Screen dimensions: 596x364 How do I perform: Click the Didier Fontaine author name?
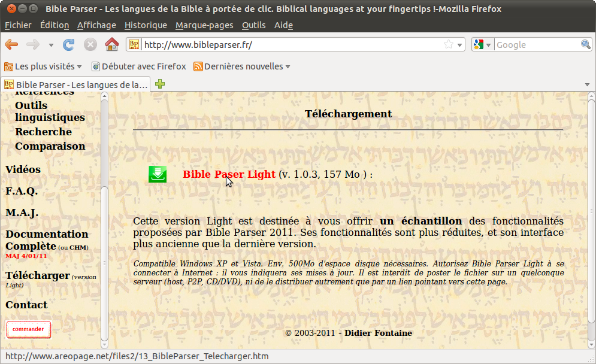pos(378,333)
